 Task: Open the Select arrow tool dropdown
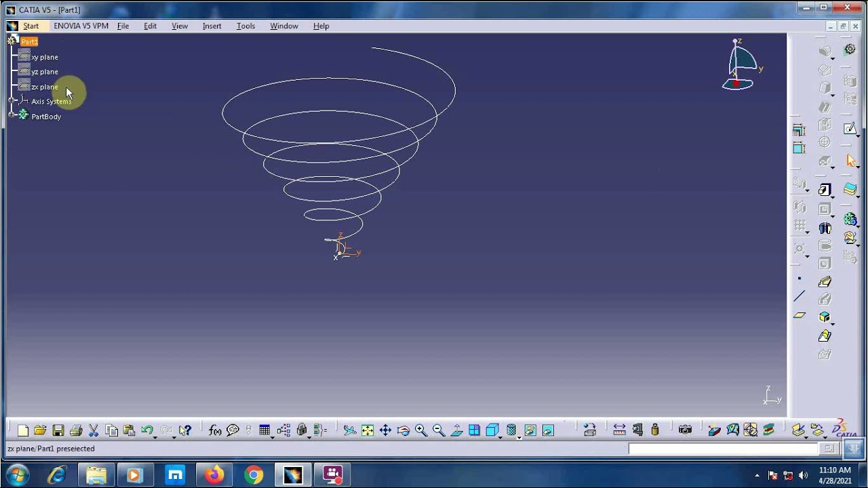[858, 167]
